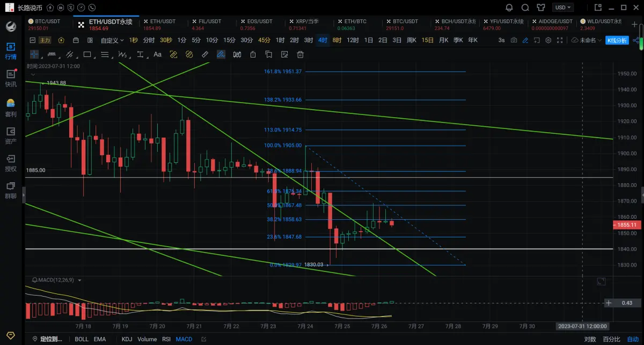This screenshot has width=644, height=345.
Task: Switch to the BTC/USDT ticker tab
Action: (48, 21)
